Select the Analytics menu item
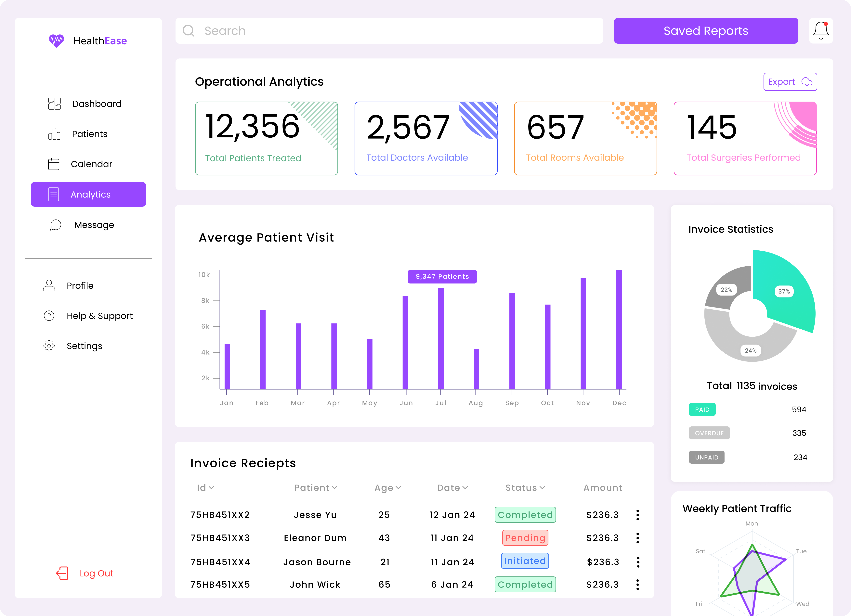 pos(89,194)
